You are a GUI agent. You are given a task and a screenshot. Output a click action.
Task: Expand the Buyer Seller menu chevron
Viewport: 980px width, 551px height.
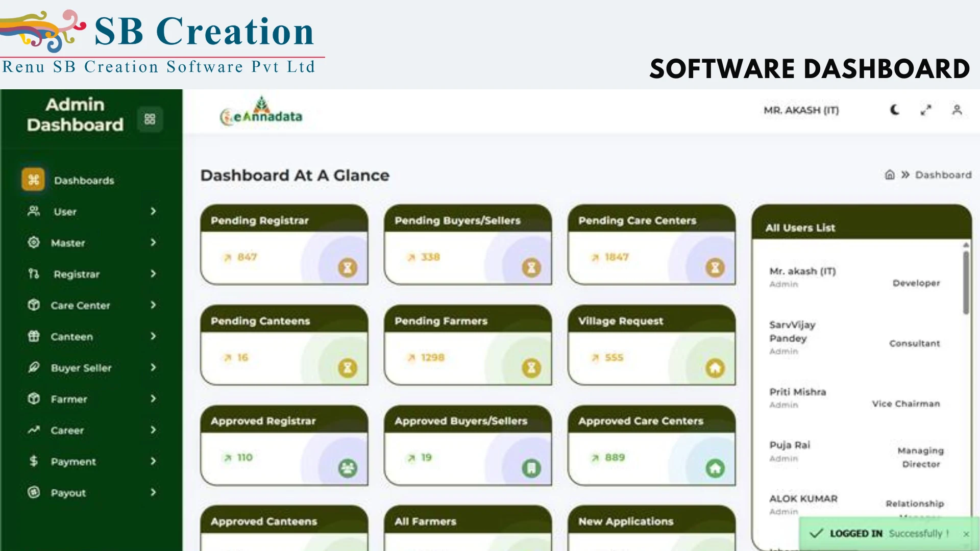click(x=153, y=367)
